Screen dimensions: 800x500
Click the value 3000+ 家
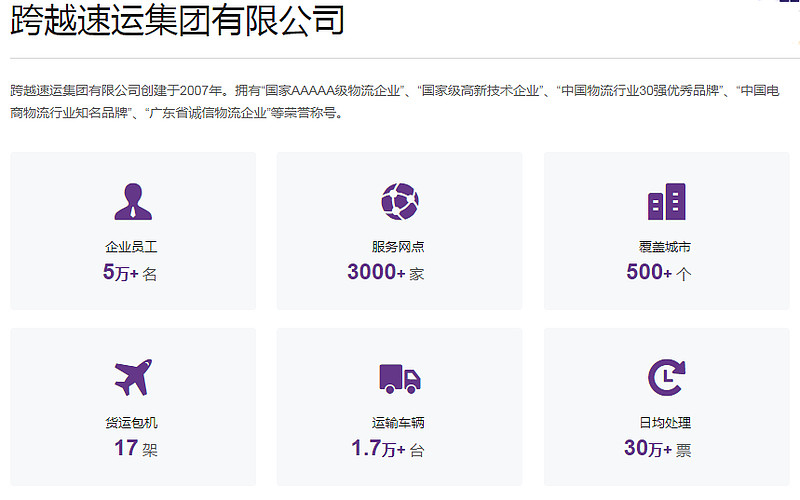pyautogui.click(x=386, y=272)
